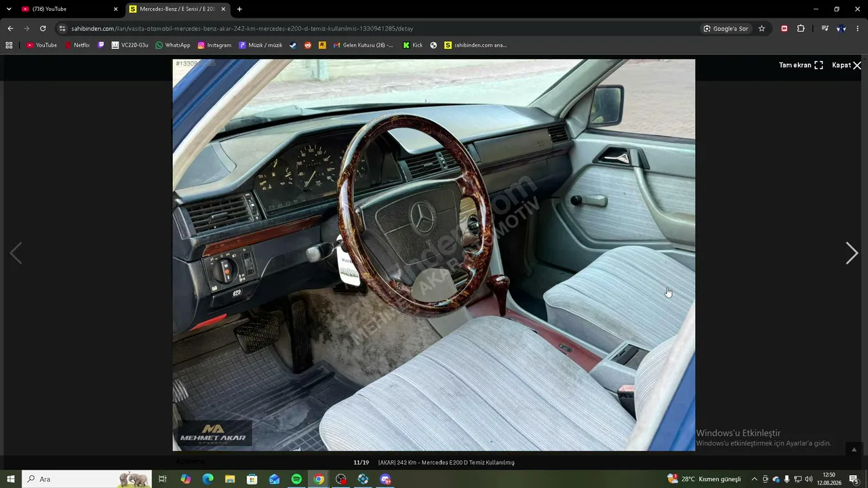Switch to Chrome in the taskbar
The width and height of the screenshot is (868, 488).
319,479
